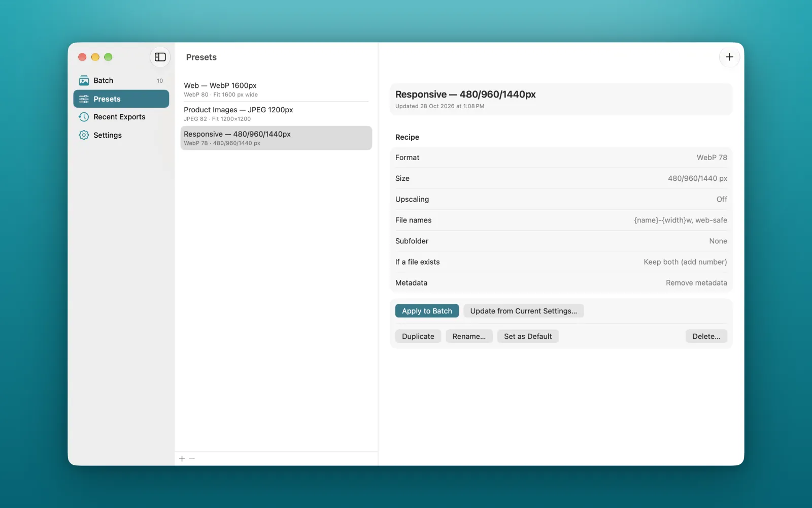Click Keep both (add number) value
Image resolution: width=812 pixels, height=508 pixels.
(x=685, y=262)
